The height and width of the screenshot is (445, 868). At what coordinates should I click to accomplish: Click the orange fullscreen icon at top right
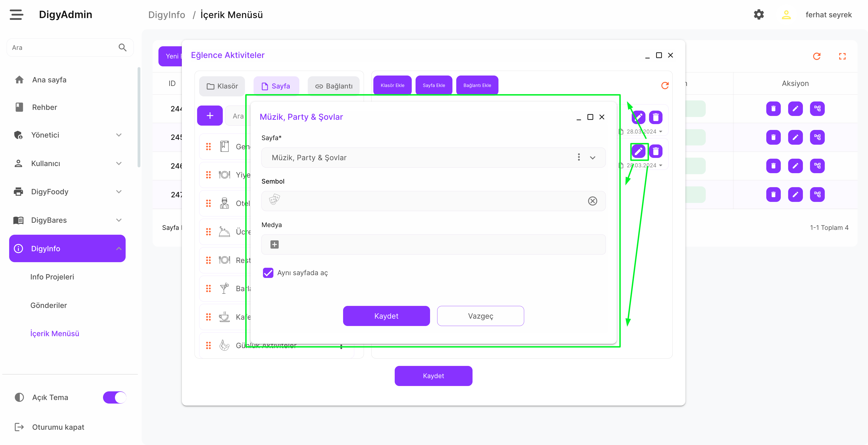[842, 56]
